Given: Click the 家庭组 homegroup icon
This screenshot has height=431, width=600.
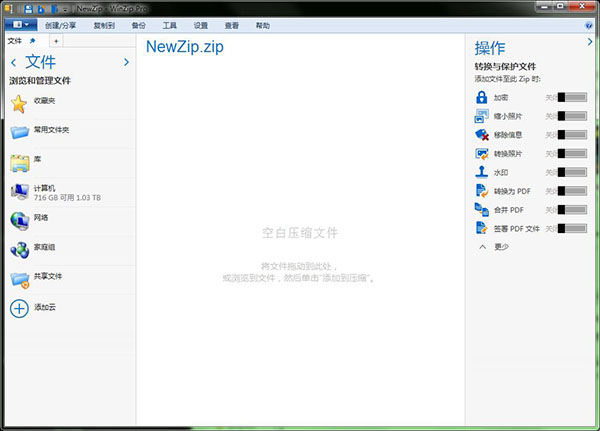Looking at the screenshot, I should 20,250.
